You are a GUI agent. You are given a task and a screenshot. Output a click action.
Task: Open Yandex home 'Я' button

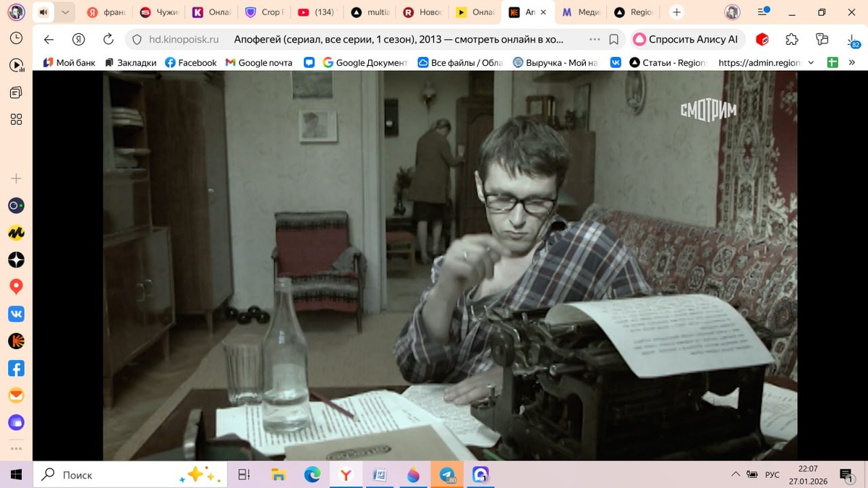tap(79, 40)
